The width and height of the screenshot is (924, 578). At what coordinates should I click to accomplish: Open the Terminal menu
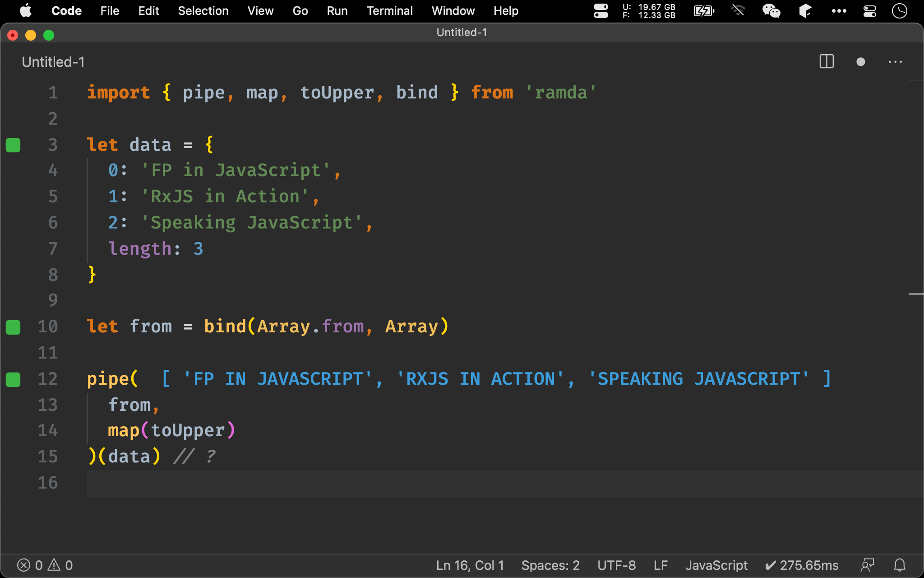pos(389,10)
